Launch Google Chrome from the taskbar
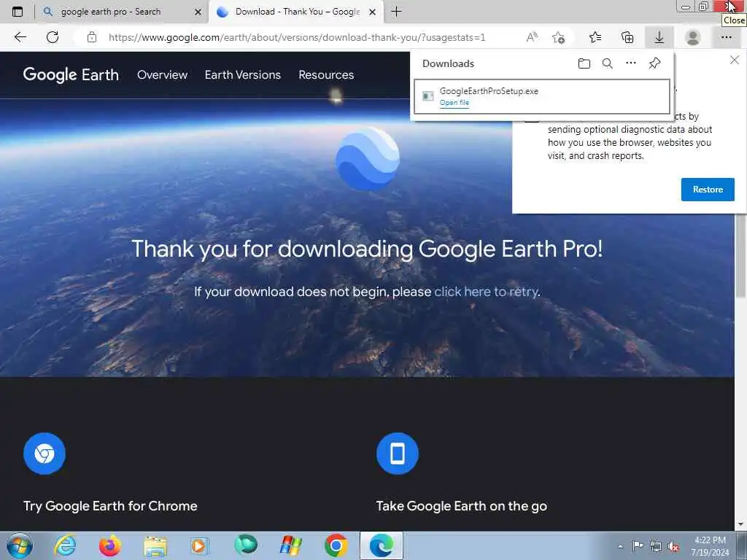 pos(336,545)
